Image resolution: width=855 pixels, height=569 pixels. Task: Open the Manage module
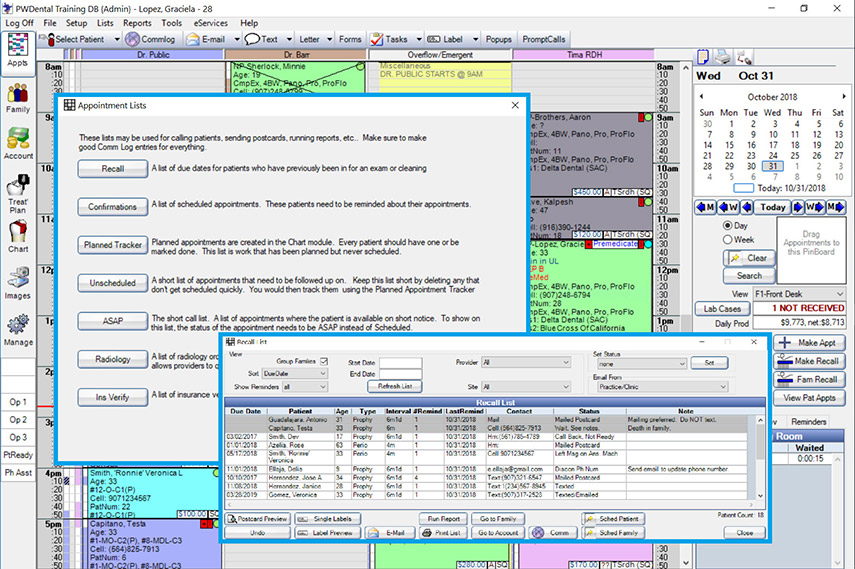[x=17, y=330]
